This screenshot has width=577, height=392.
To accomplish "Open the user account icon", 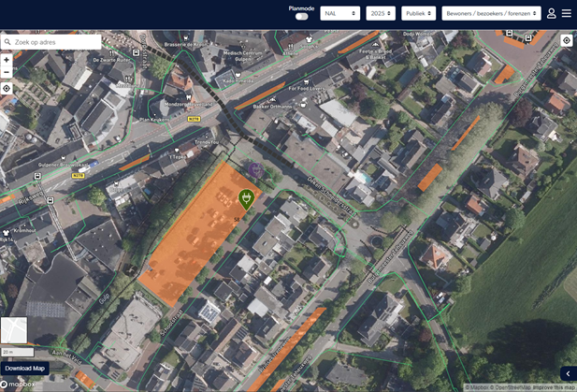I will pyautogui.click(x=552, y=13).
